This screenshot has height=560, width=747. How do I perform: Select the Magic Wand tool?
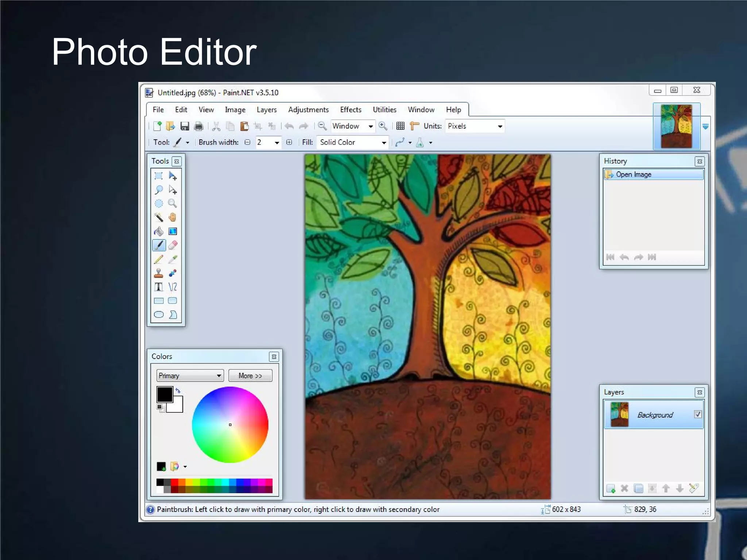[159, 217]
